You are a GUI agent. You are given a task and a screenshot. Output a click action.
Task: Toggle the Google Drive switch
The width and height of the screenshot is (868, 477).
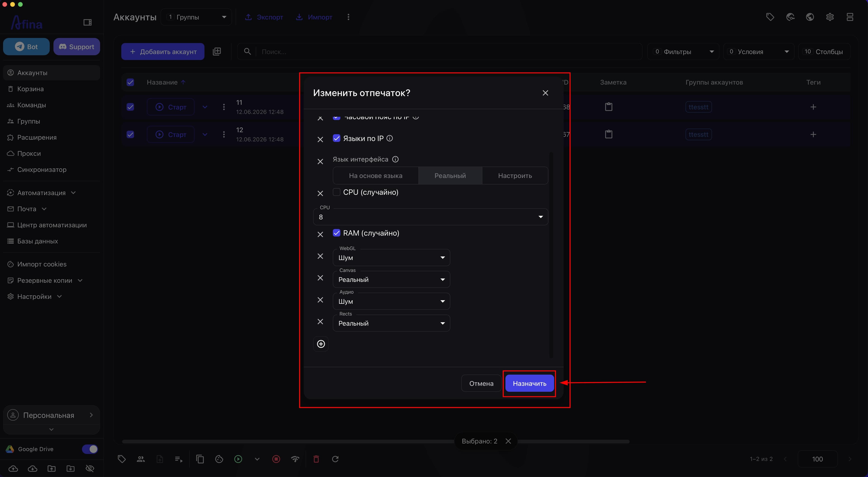click(x=90, y=449)
